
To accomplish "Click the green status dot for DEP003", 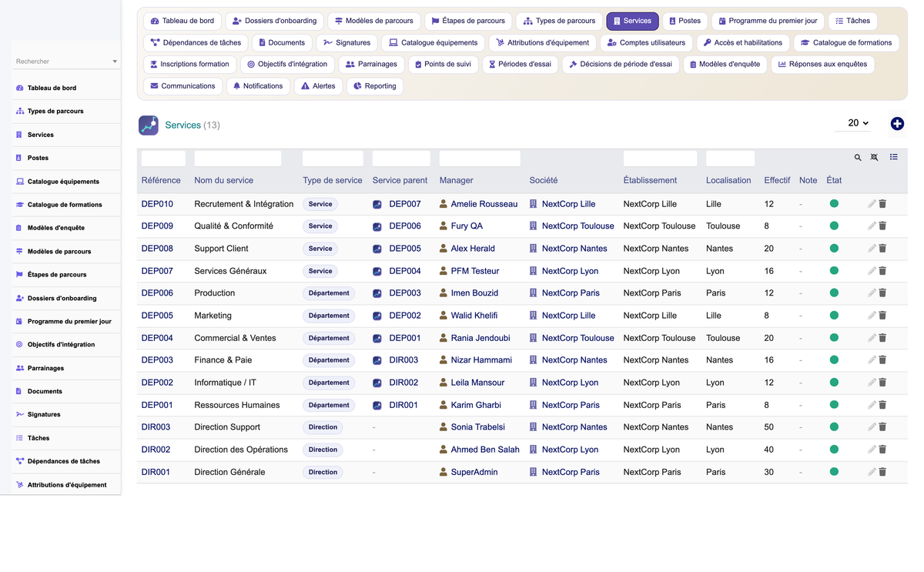I will coord(834,360).
